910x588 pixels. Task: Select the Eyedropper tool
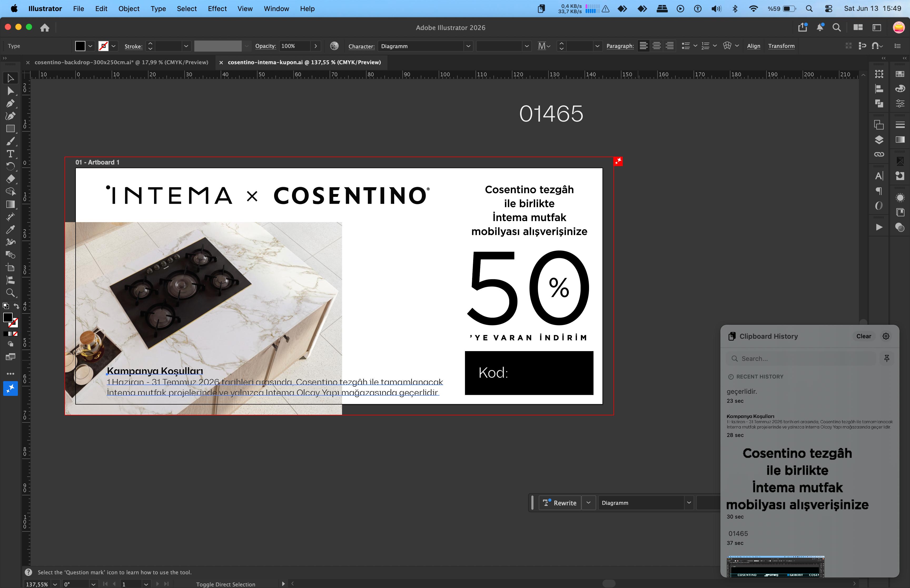(x=10, y=230)
